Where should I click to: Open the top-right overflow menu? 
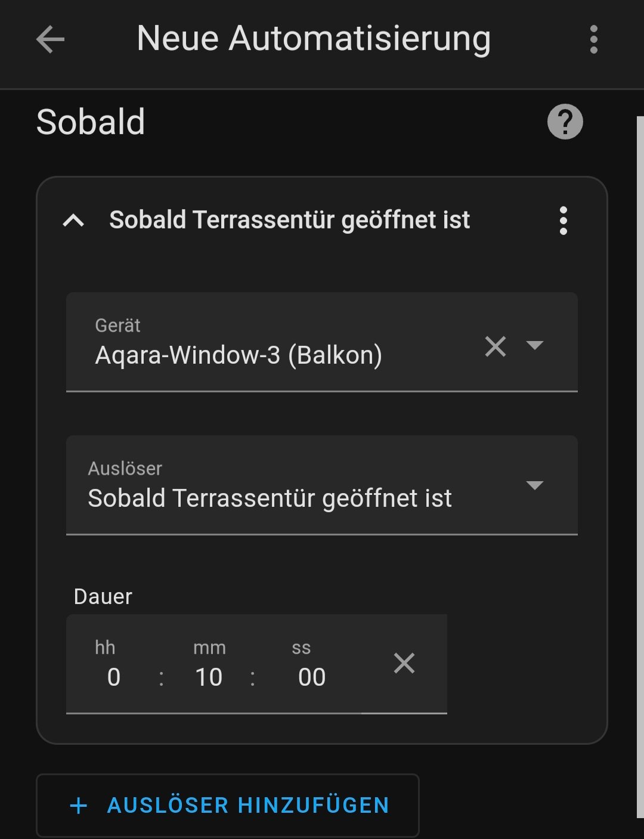tap(593, 40)
